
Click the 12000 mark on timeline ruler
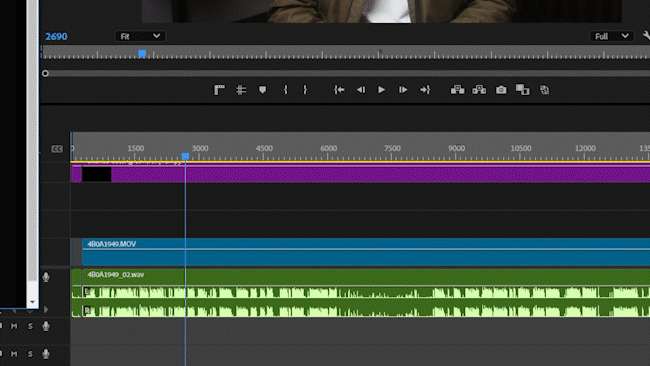[x=585, y=148]
